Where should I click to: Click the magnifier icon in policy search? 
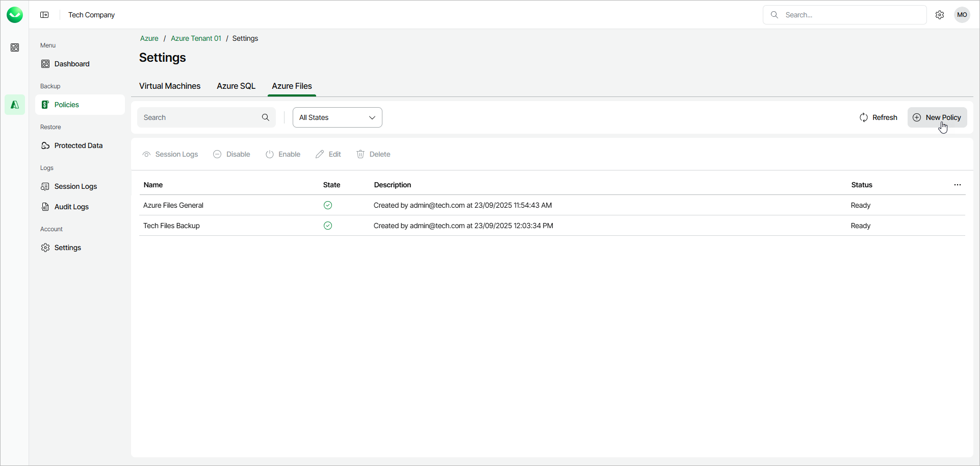(x=266, y=117)
